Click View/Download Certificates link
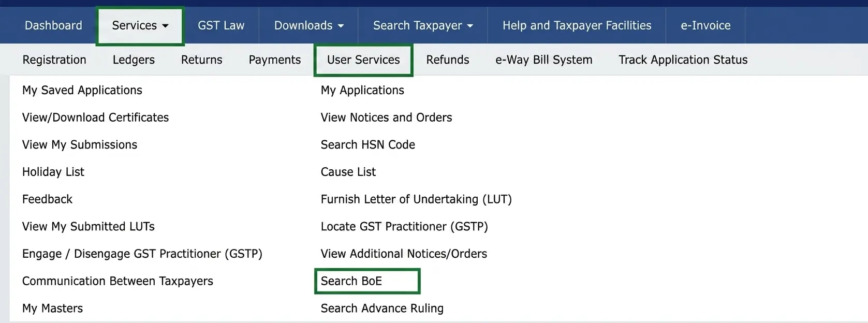868x323 pixels. click(95, 118)
